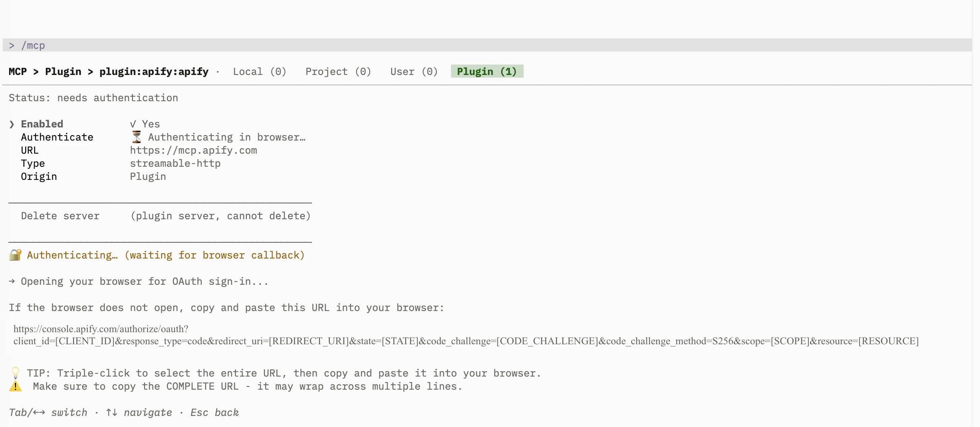Click 'If the browser does not open' instruction
980x427 pixels.
pyautogui.click(x=226, y=308)
